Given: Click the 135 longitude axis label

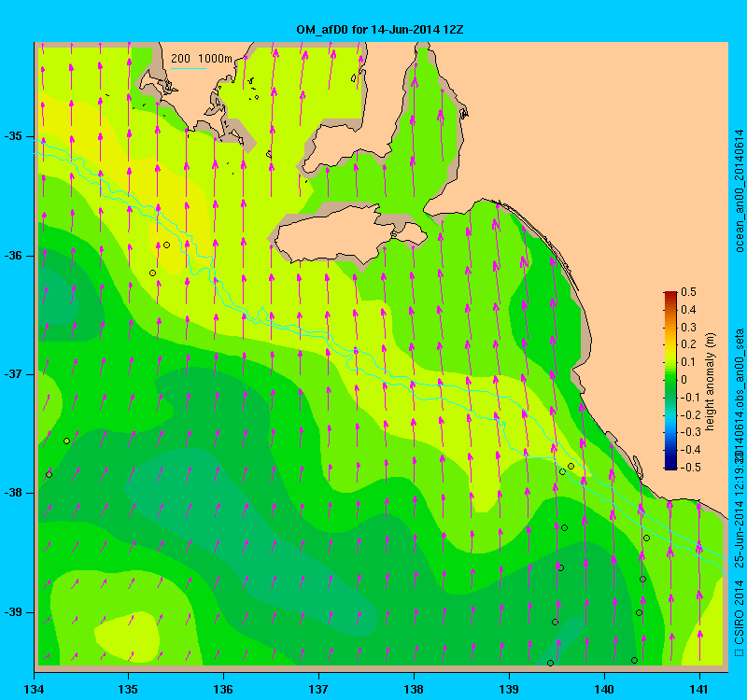Looking at the screenshot, I should click(128, 690).
